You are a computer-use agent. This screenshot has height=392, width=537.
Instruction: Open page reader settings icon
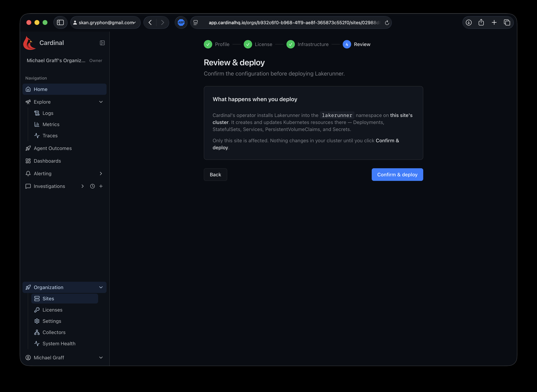click(196, 22)
